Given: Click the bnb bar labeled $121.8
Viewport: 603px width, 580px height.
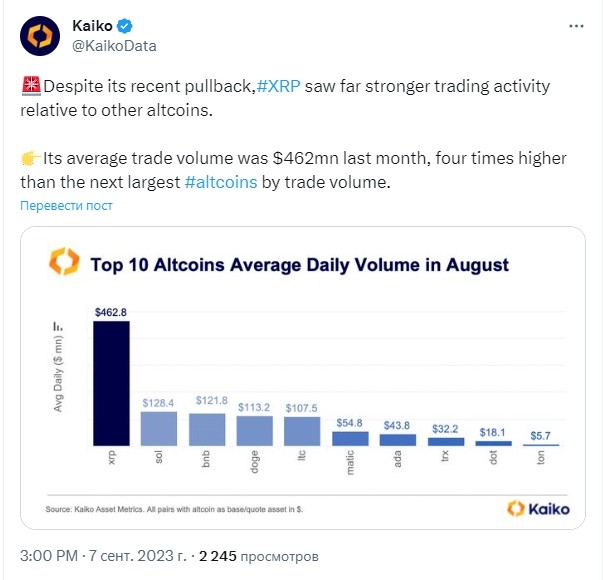Looking at the screenshot, I should click(x=207, y=429).
